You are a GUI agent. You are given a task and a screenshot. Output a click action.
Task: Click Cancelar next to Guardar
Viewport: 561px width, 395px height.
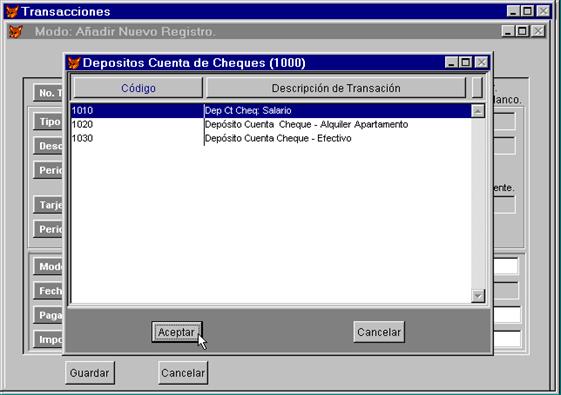pos(183,373)
